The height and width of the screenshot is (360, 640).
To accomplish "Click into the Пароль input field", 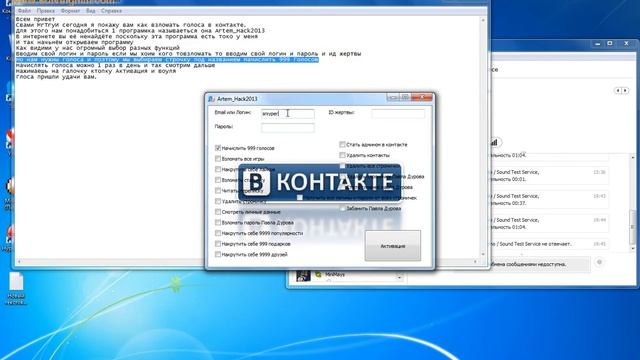I will coord(288,128).
